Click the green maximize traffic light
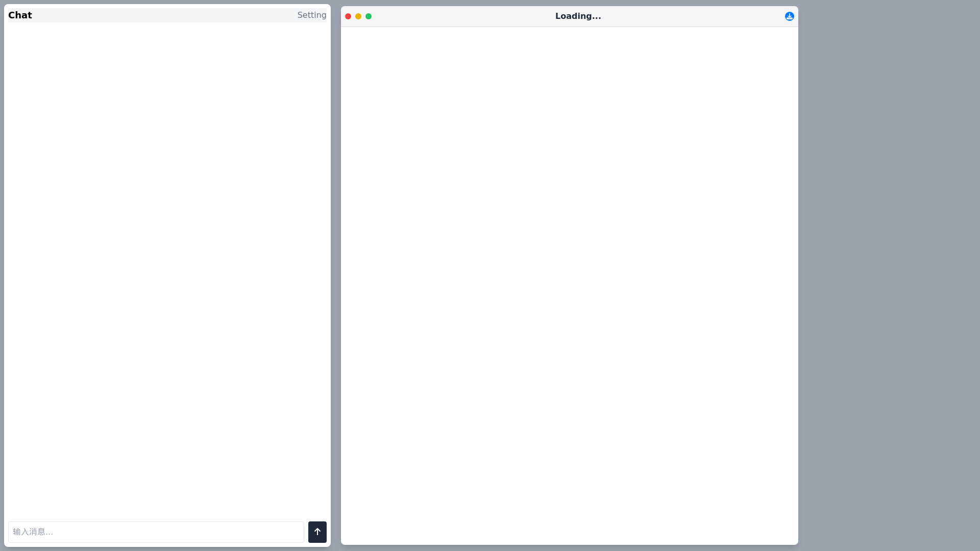This screenshot has height=551, width=980. click(369, 16)
